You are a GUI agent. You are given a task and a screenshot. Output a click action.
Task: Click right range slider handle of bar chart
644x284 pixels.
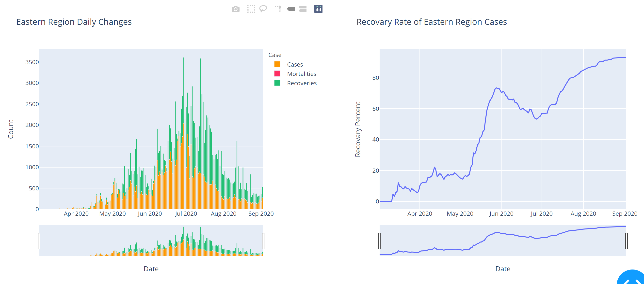pos(263,241)
